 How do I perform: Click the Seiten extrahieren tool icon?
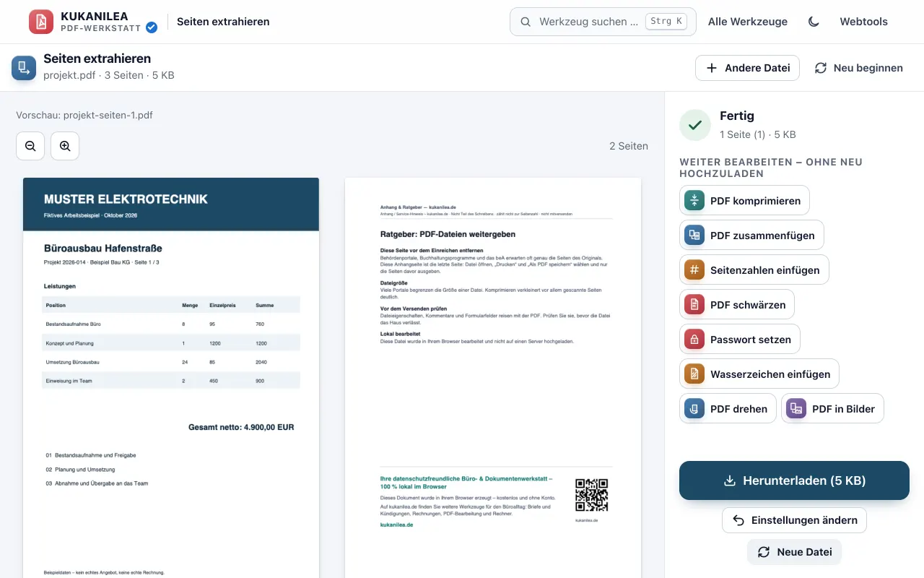[24, 68]
